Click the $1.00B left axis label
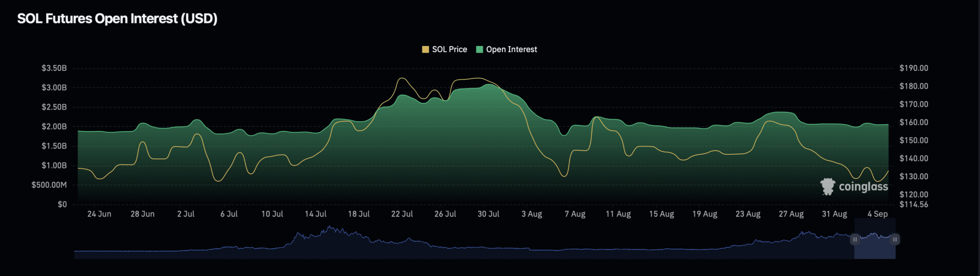The height and width of the screenshot is (276, 980). (54, 165)
